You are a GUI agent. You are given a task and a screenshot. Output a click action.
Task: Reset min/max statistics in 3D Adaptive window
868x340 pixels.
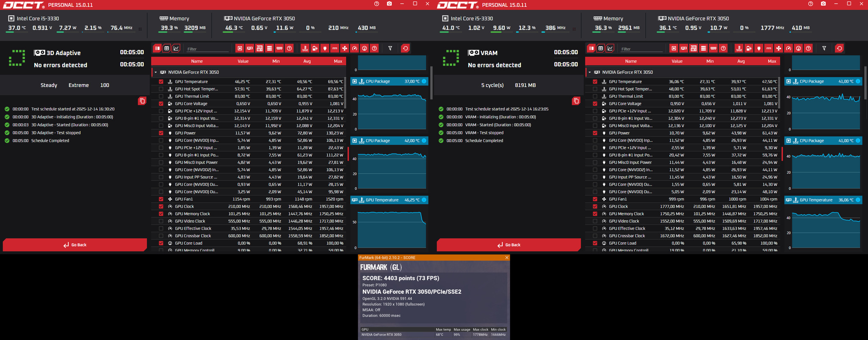[x=405, y=48]
